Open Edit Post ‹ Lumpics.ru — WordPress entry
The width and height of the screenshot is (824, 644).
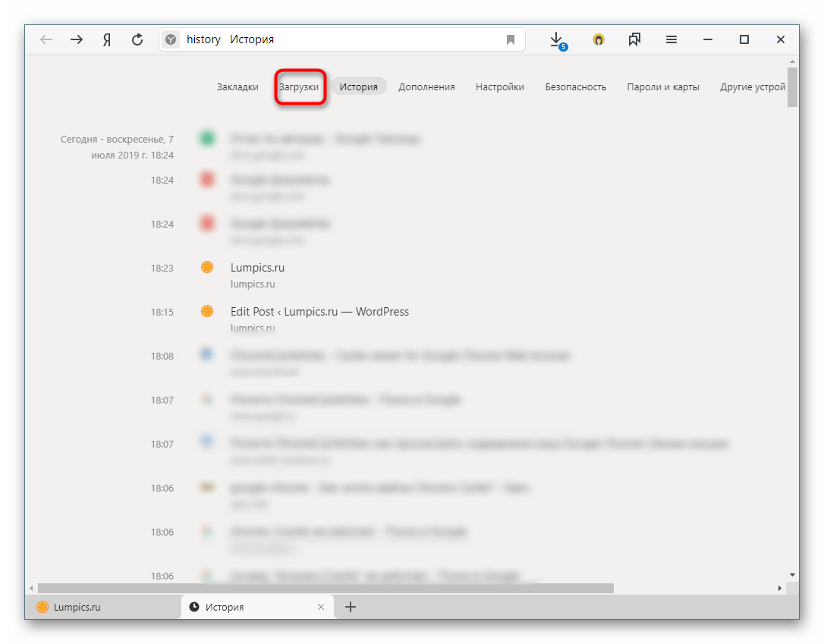[319, 312]
